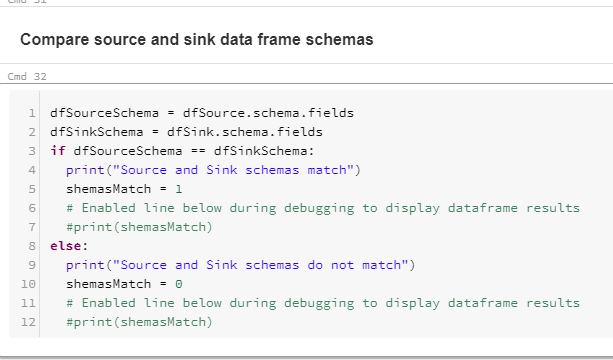Click 'Source and Sink schemas do not match' string
Viewport: 613px width, 360px height.
pyautogui.click(x=260, y=265)
